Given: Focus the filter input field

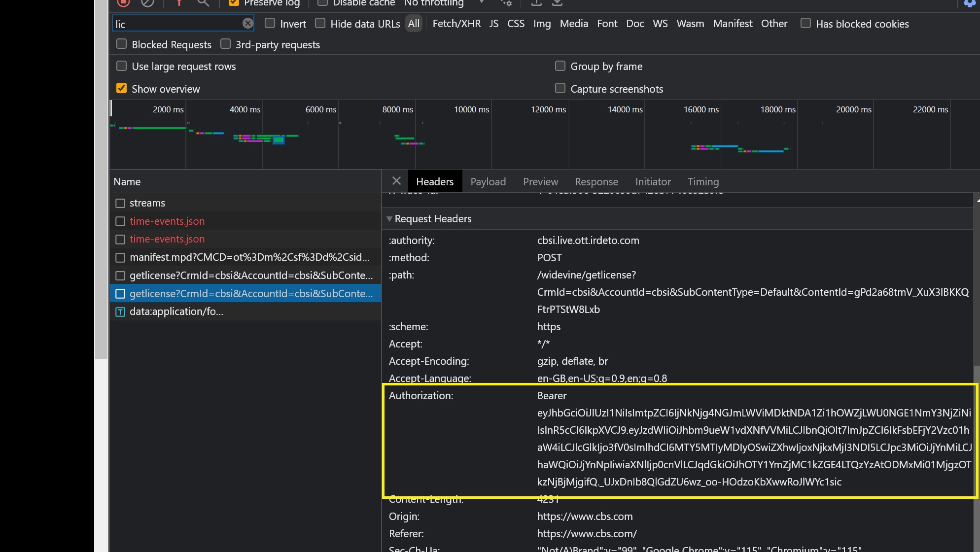Looking at the screenshot, I should point(177,24).
